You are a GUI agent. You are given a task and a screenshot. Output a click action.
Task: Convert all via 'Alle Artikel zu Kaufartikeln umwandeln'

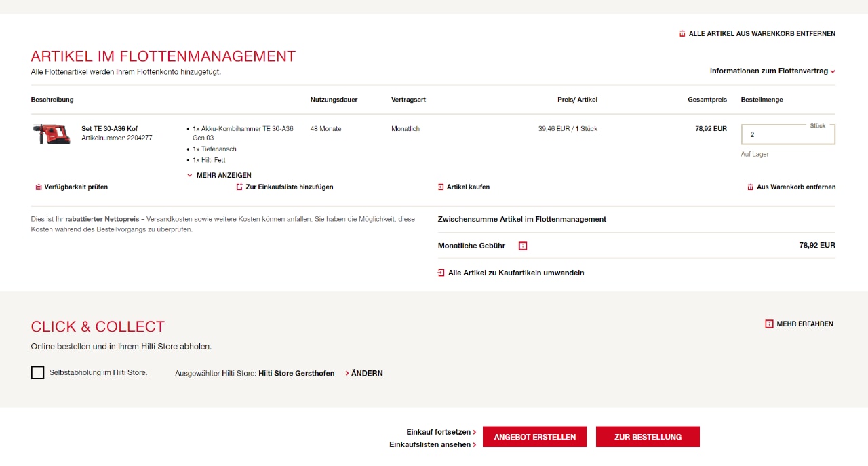[516, 273]
